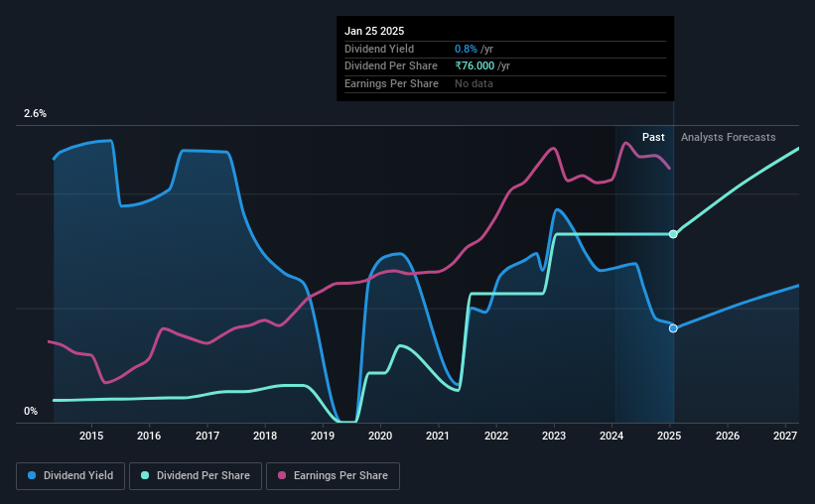Toggle the Dividend Yield legend button
Viewport: 815px width, 504px height.
click(70, 476)
